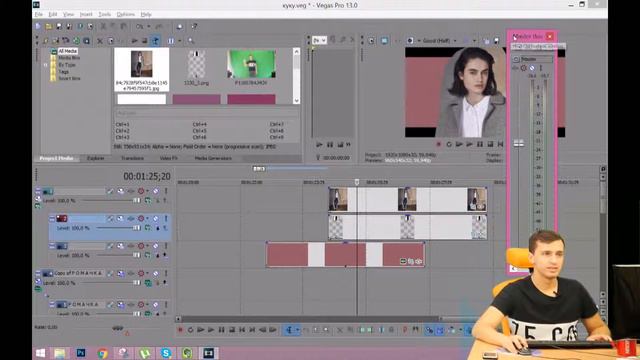Click Play button in the Trimmer window
The image size is (640, 360).
319,144
